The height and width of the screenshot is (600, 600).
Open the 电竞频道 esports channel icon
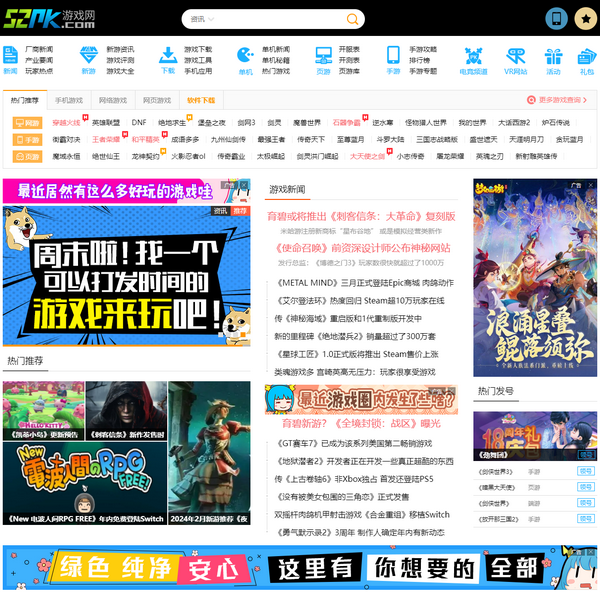pyautogui.click(x=473, y=58)
